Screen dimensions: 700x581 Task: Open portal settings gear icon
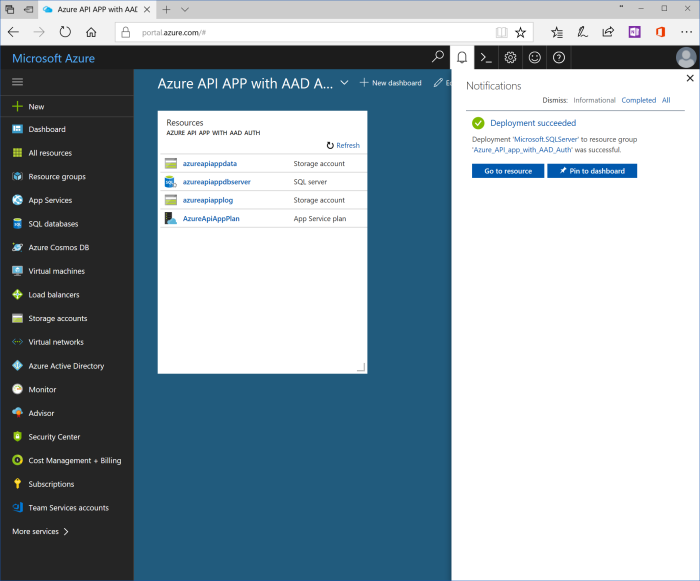pos(510,58)
